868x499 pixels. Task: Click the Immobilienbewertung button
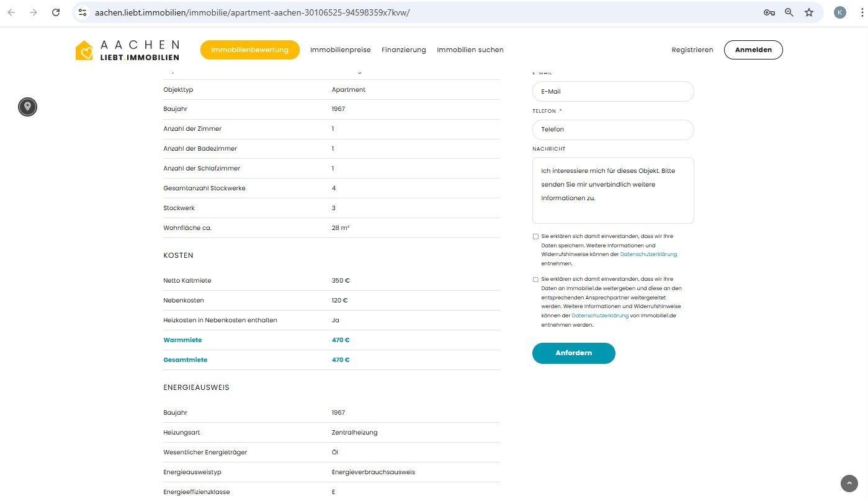pyautogui.click(x=250, y=50)
